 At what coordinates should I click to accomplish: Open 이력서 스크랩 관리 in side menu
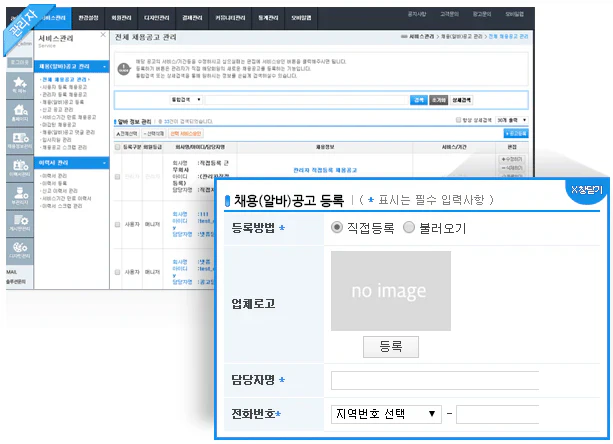coord(61,206)
